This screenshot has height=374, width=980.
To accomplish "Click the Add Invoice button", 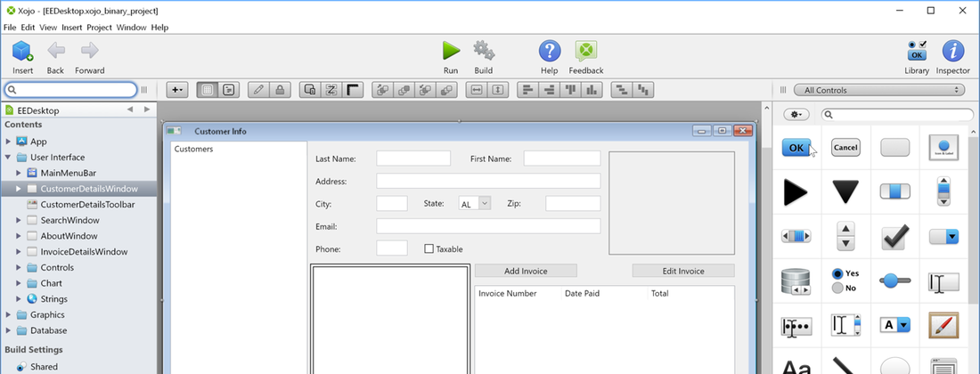I will pos(526,271).
